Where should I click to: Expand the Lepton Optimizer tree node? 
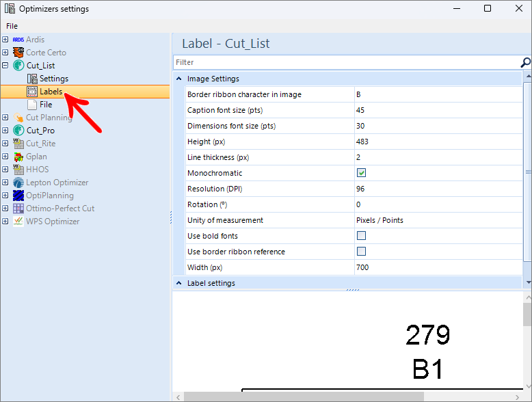coord(5,183)
